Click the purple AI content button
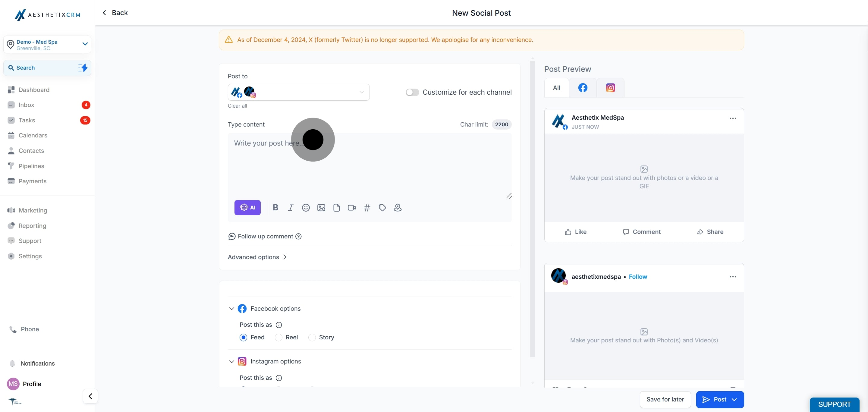 click(247, 208)
